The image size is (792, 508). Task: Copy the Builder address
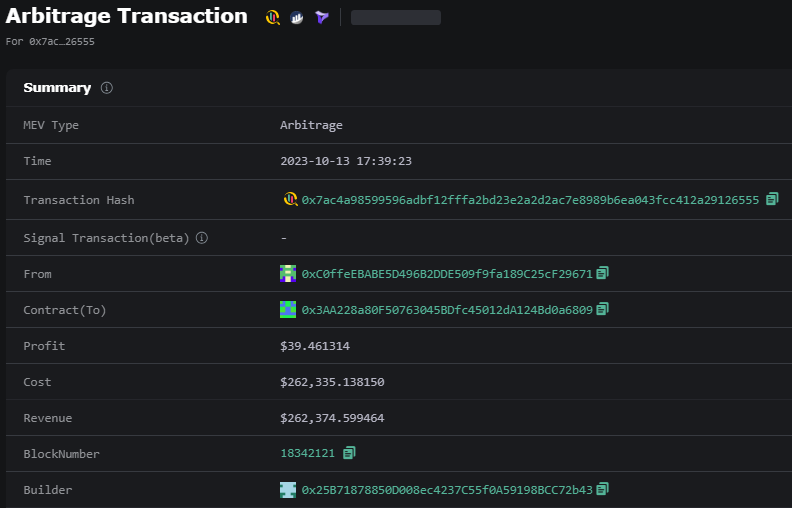(603, 489)
